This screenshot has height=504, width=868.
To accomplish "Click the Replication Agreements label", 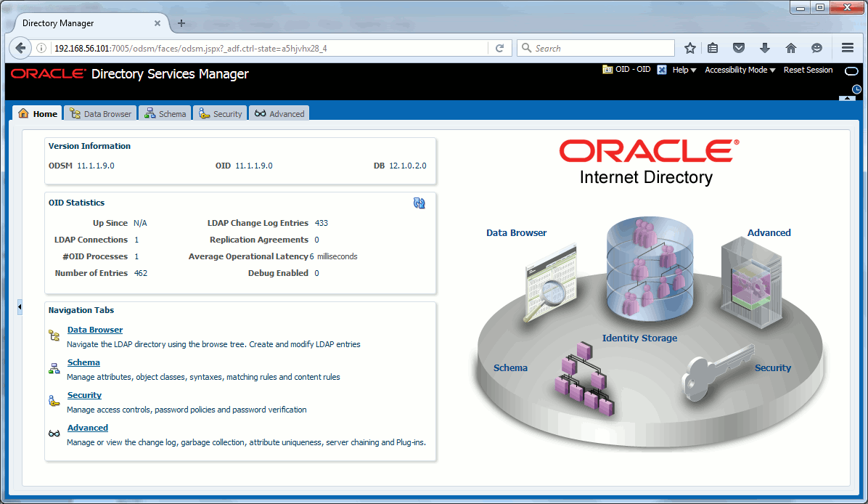I will coord(259,240).
